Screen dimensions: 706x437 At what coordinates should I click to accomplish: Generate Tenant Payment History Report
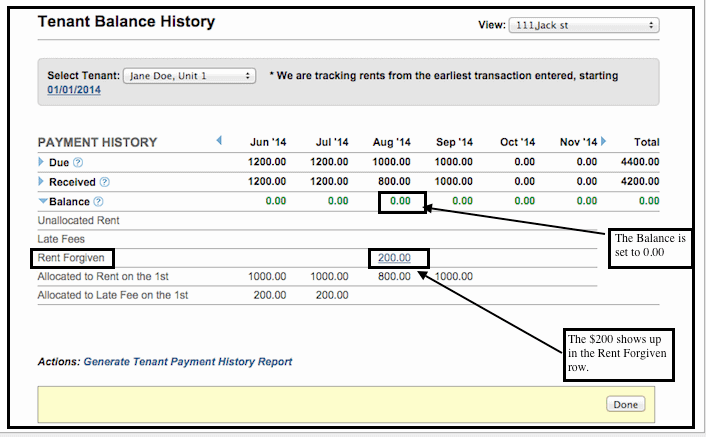188,361
